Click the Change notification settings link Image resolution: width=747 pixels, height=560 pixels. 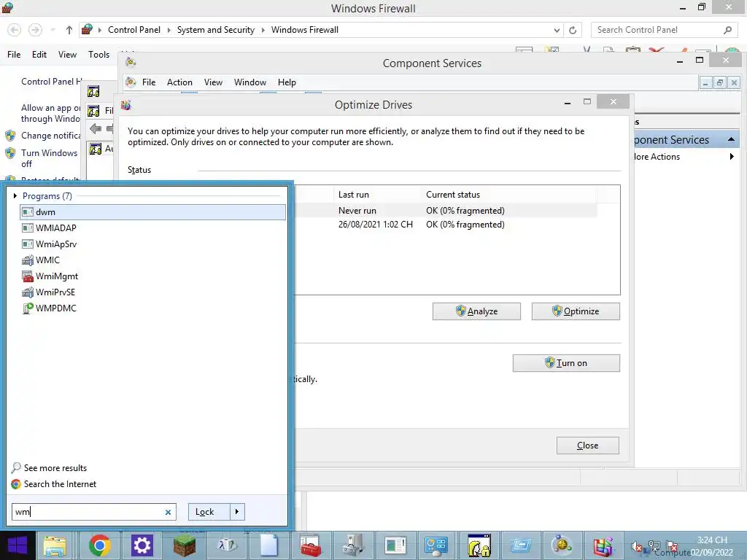click(52, 136)
